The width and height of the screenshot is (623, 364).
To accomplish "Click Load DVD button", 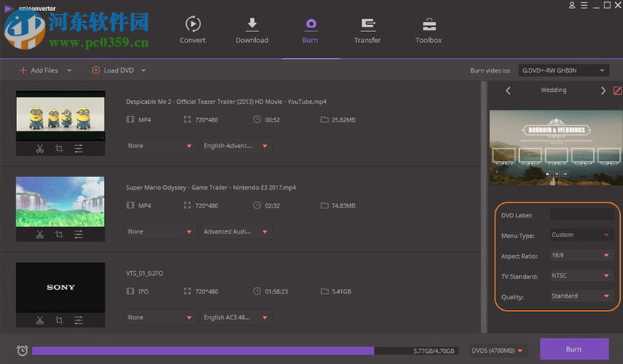I will [113, 70].
